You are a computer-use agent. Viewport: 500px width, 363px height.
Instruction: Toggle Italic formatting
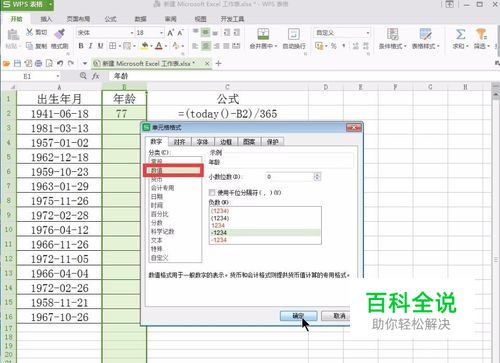(x=90, y=46)
